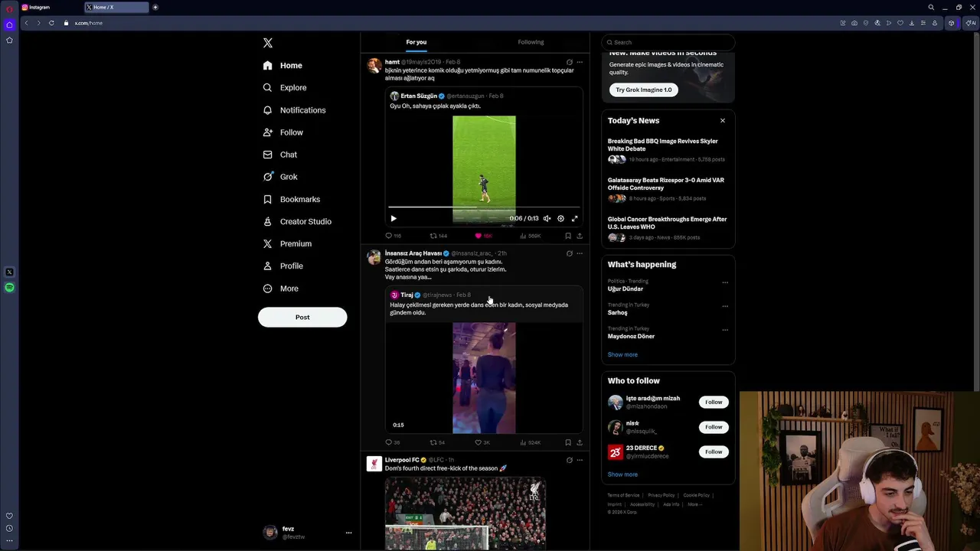
Task: Open Notifications in sidebar
Action: point(294,110)
